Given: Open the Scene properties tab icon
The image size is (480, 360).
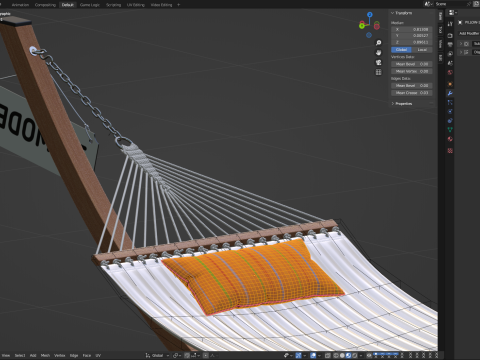Looking at the screenshot, I should point(450,63).
